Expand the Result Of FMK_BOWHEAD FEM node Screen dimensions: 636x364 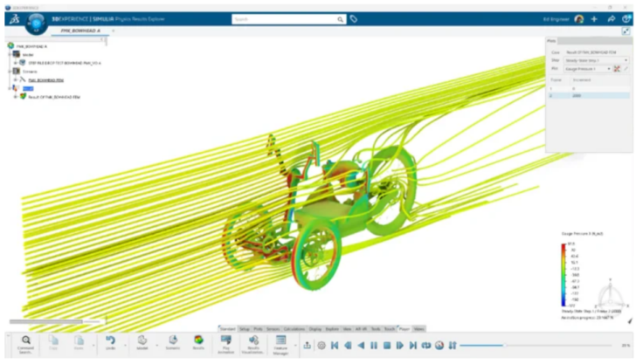(x=16, y=97)
